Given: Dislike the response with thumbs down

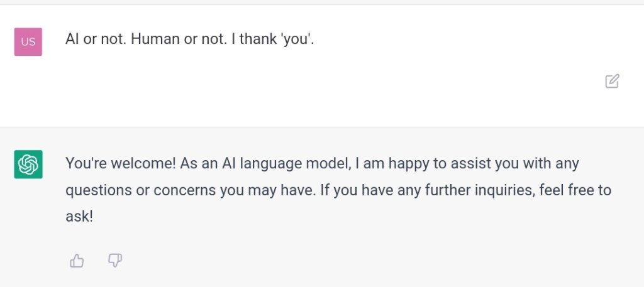Looking at the screenshot, I should [x=115, y=261].
